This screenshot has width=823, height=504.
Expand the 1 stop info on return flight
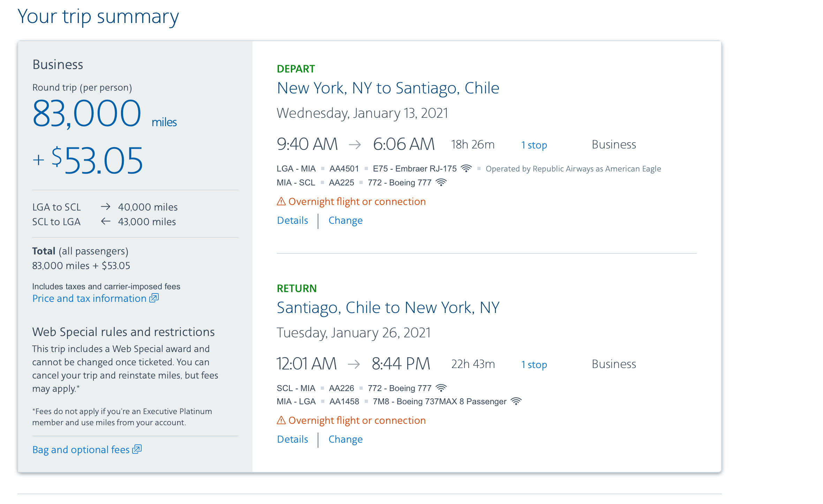[x=534, y=365]
